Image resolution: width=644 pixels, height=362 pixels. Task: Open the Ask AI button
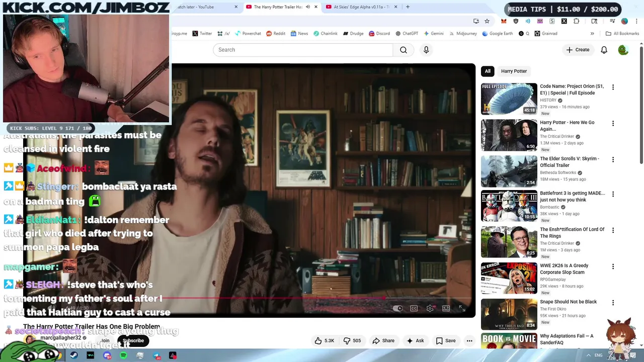(x=415, y=340)
